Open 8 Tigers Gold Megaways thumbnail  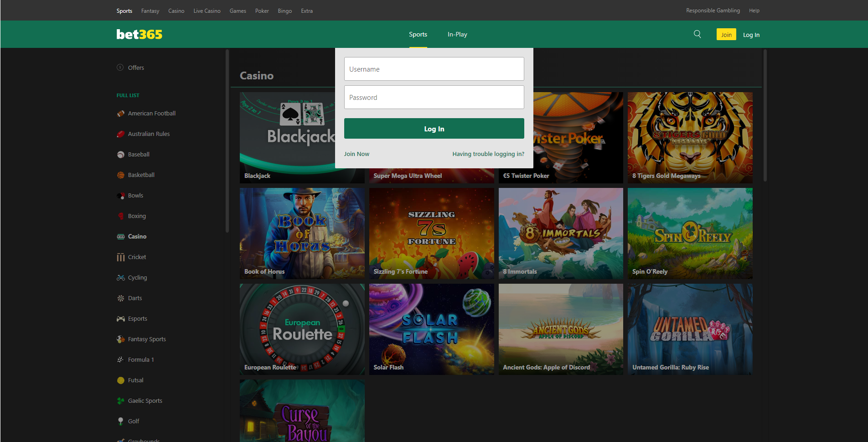(690, 138)
